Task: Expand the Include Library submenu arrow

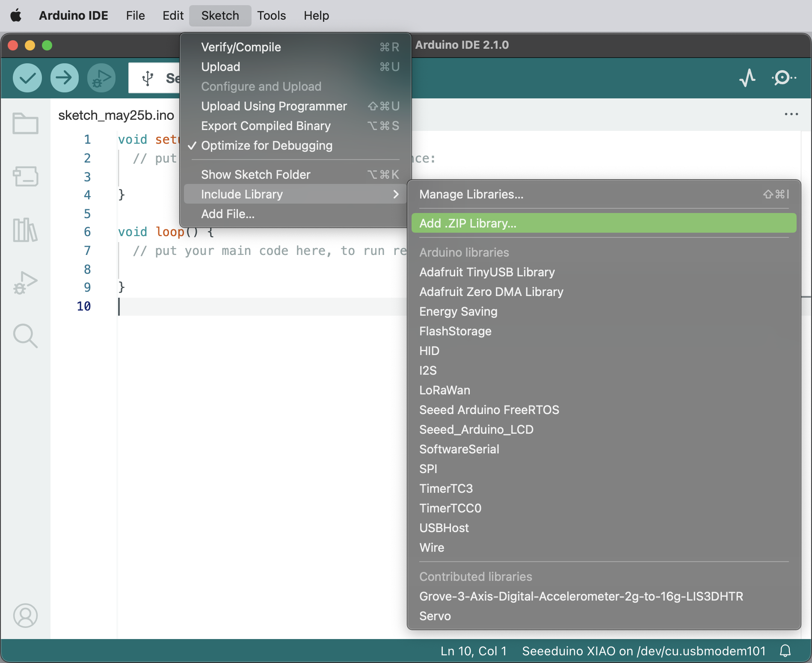Action: point(396,194)
